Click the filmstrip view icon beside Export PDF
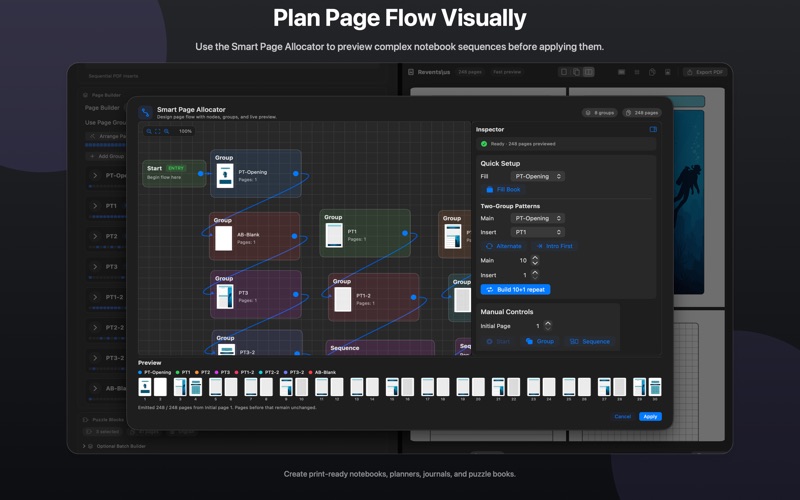This screenshot has width=800, height=500. click(621, 72)
